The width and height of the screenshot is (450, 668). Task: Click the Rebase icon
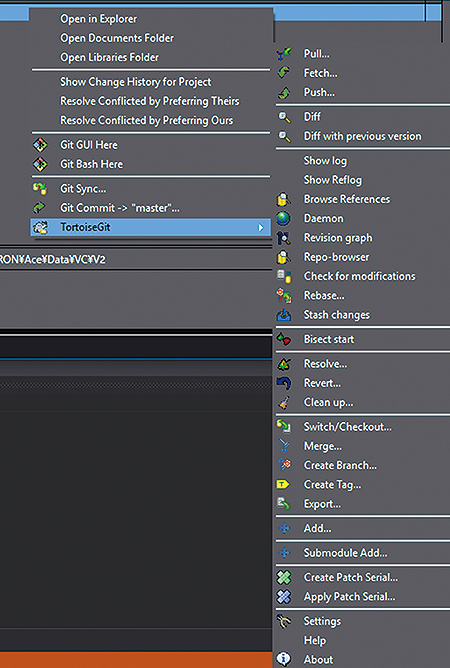[284, 296]
